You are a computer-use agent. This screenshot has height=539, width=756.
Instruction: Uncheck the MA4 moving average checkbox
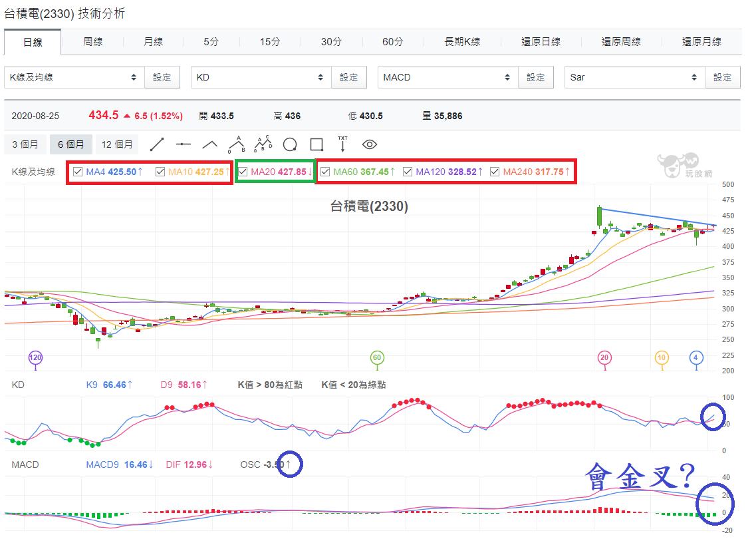point(78,172)
